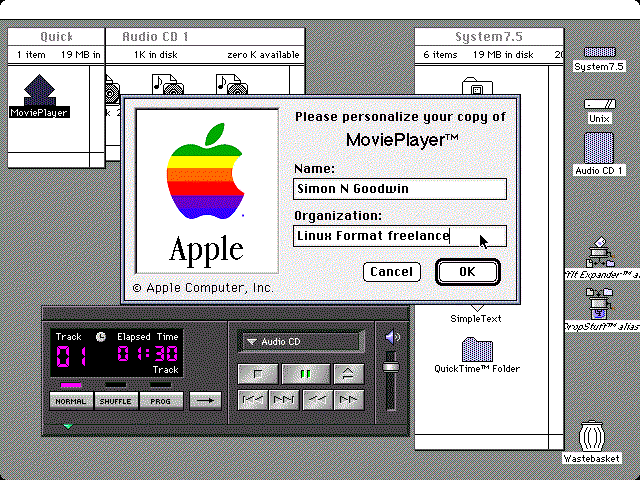The height and width of the screenshot is (480, 640).
Task: Fast forward within the current track
Action: 349,400
